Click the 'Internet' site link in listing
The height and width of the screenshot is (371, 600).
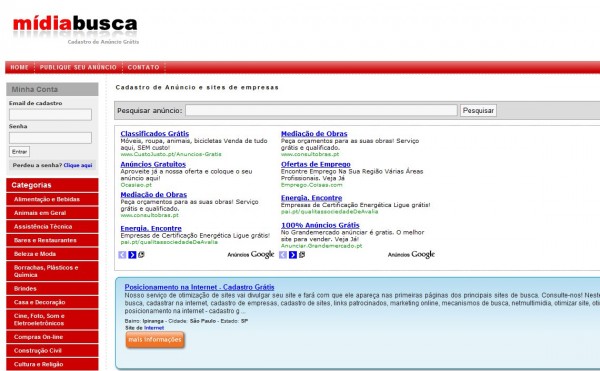154,328
